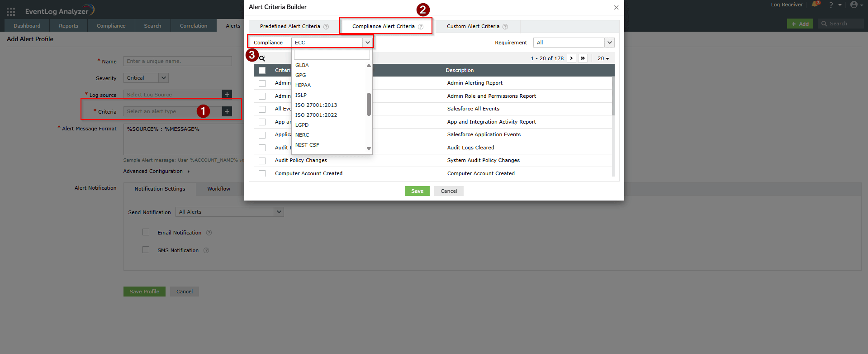This screenshot has height=354, width=868.
Task: Click the Save Profile button
Action: pos(144,292)
